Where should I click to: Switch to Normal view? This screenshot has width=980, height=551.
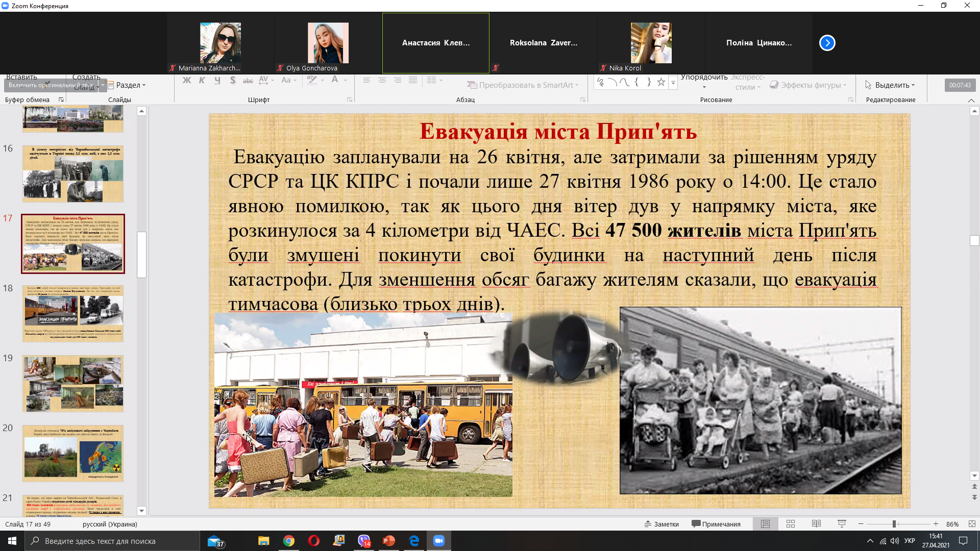tap(765, 524)
